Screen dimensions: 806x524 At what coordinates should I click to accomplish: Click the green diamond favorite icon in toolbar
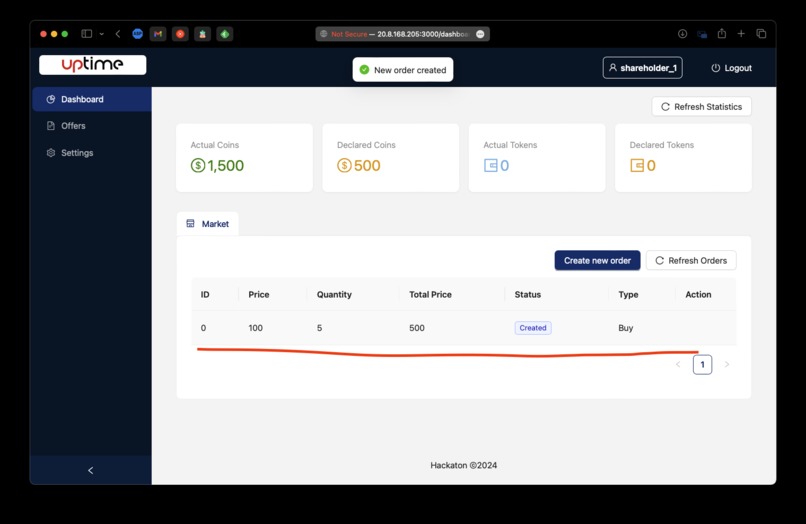(x=225, y=34)
